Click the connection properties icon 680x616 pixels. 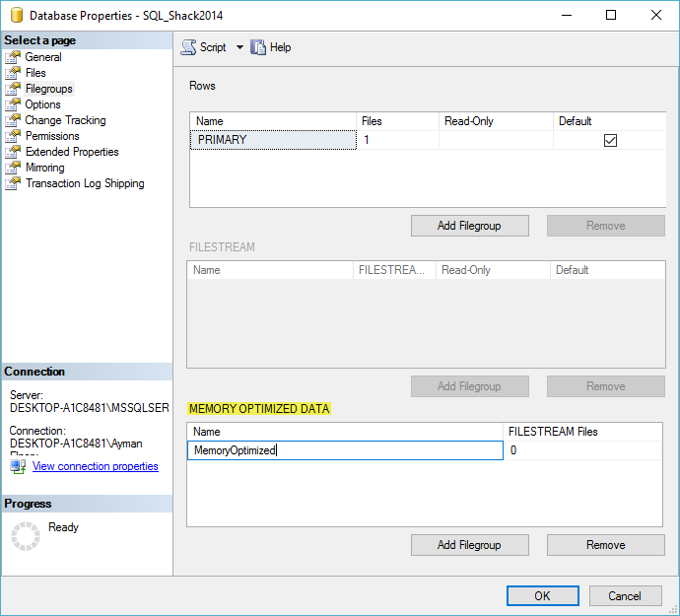pyautogui.click(x=18, y=466)
